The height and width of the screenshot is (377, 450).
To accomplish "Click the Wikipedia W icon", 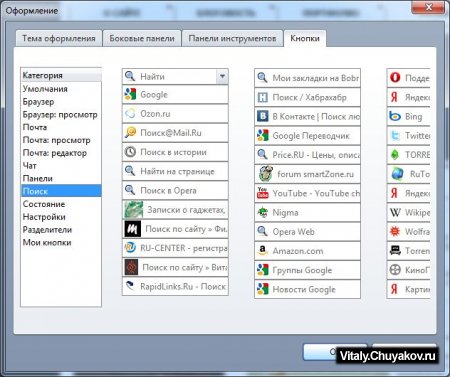I will [395, 212].
